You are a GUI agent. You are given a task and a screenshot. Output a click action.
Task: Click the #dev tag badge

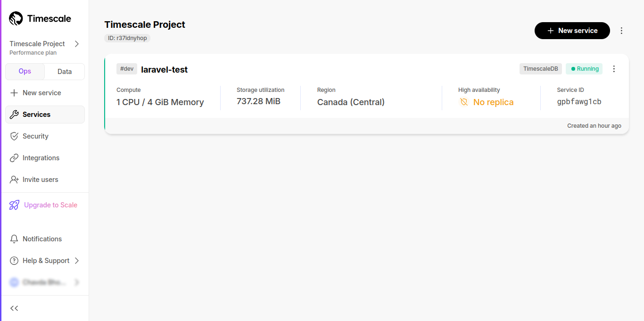[127, 69]
